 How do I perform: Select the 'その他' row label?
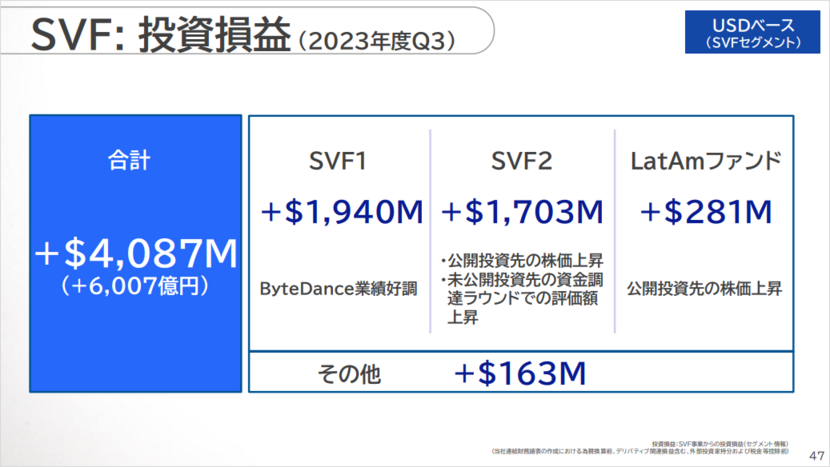pyautogui.click(x=349, y=374)
